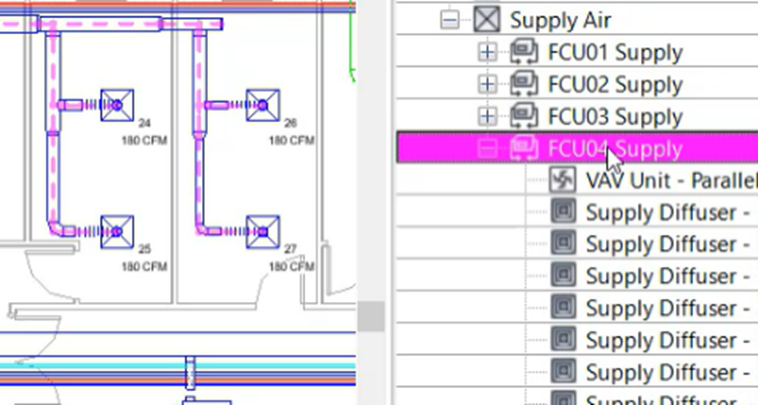The width and height of the screenshot is (758, 405).
Task: Collapse the FCU04 Supply system
Action: point(487,148)
